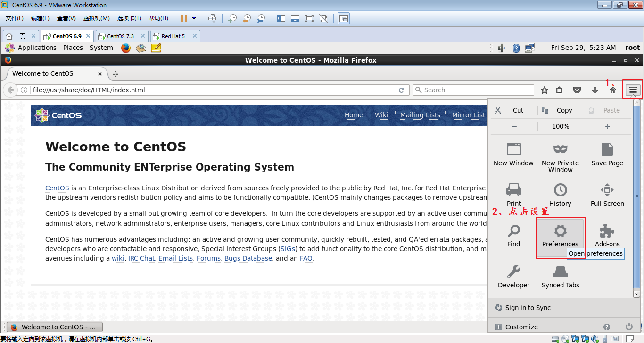644x343 pixels.
Task: Click Sign in to Sync
Action: (x=528, y=308)
